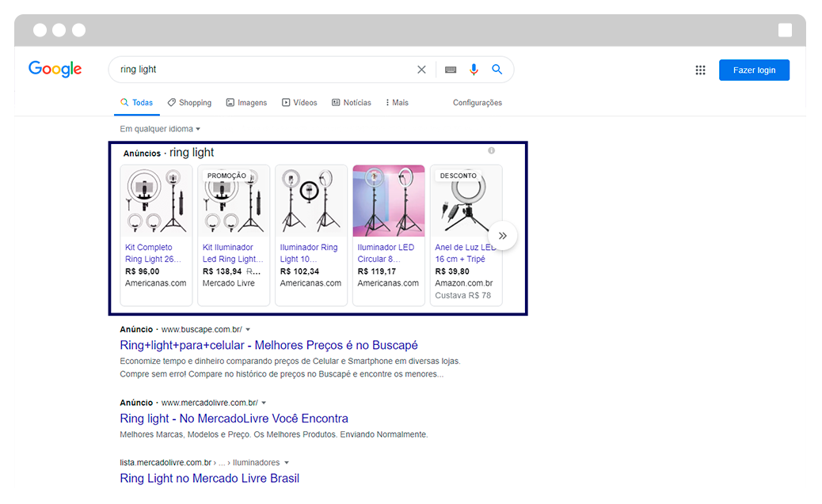Screen dimensions: 822x504
Task: Open the on-screen keyboard icon
Action: (x=451, y=70)
